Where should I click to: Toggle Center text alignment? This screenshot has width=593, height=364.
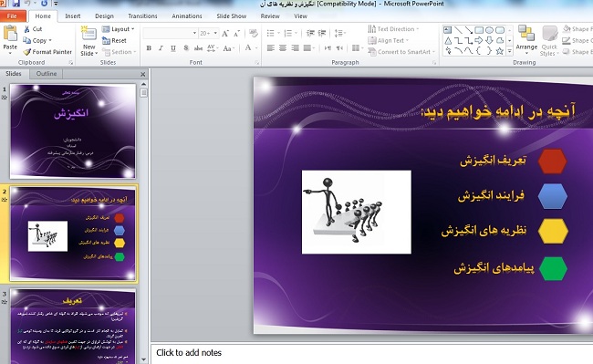[x=283, y=48]
